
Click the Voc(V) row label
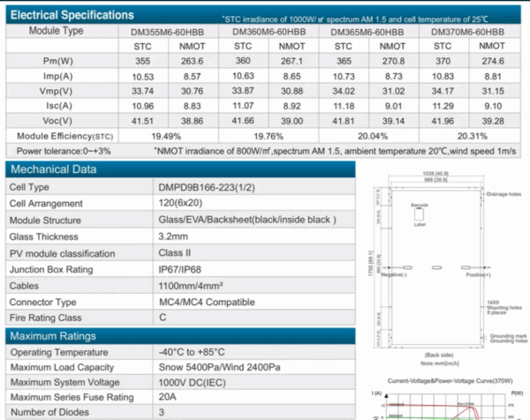(x=57, y=121)
